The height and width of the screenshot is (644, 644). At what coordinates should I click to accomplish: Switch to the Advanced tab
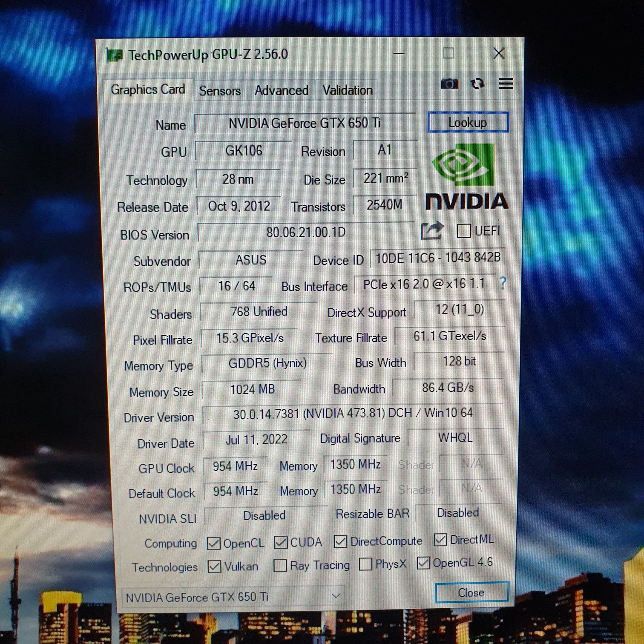tap(281, 90)
